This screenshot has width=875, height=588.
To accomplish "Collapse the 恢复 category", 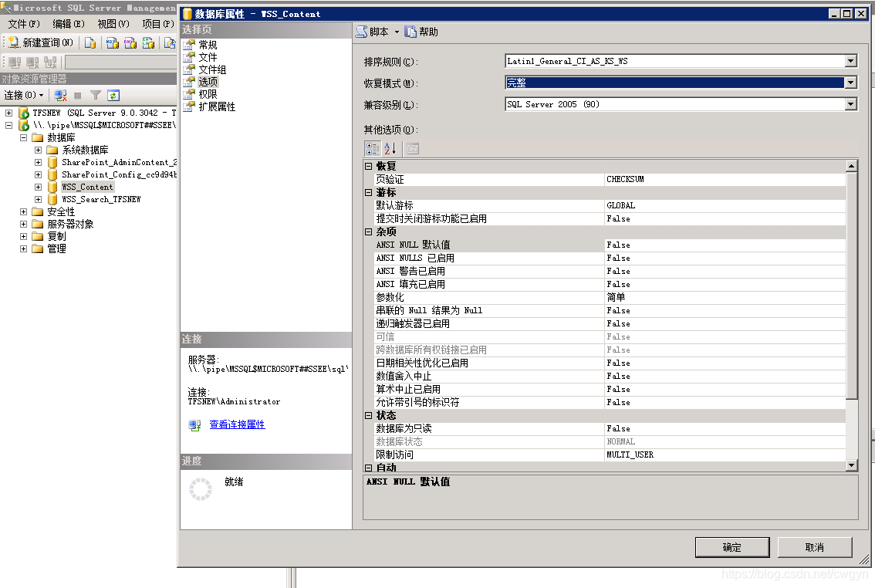I will coord(368,166).
